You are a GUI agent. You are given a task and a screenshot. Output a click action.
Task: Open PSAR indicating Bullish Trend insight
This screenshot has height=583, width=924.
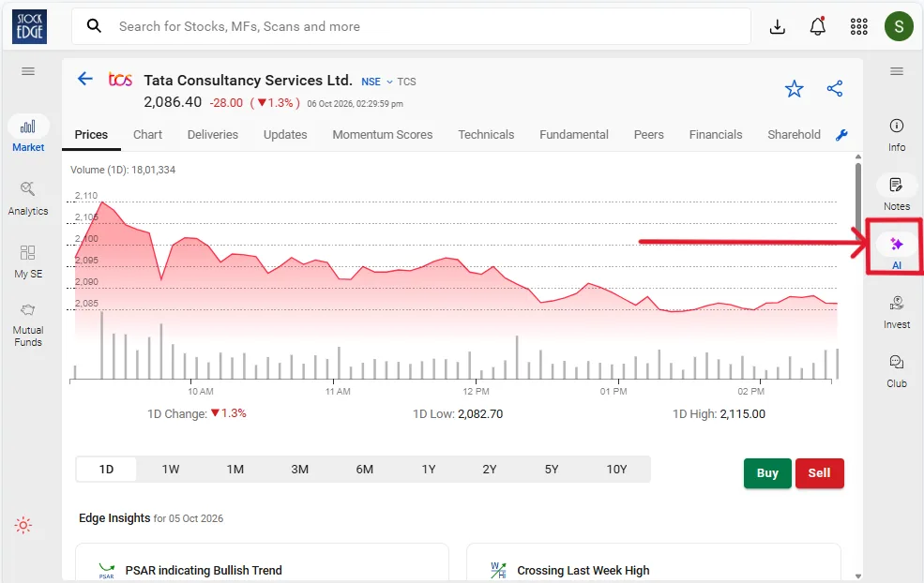(x=262, y=563)
